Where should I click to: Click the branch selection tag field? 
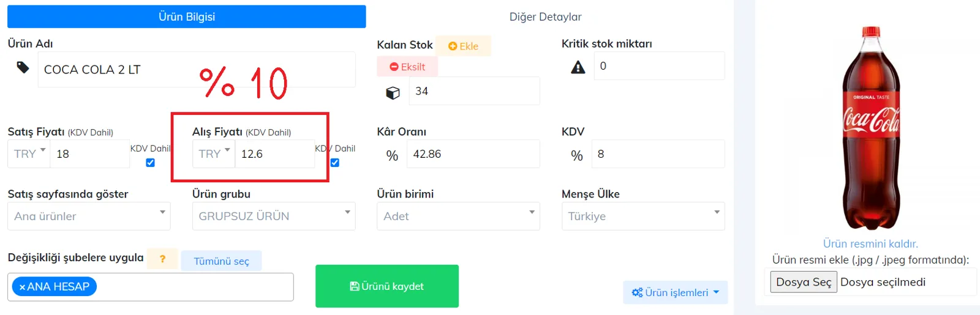(151, 287)
